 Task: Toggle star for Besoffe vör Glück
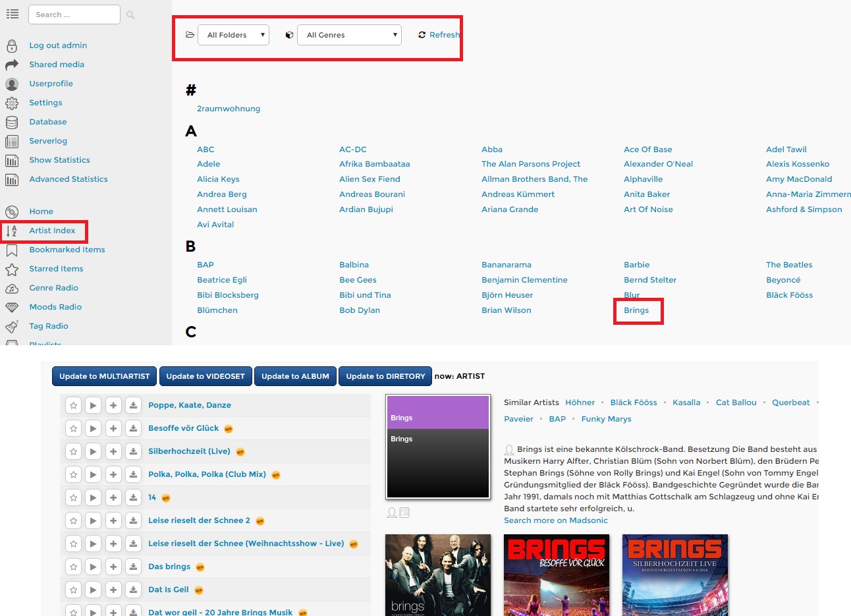click(x=73, y=428)
